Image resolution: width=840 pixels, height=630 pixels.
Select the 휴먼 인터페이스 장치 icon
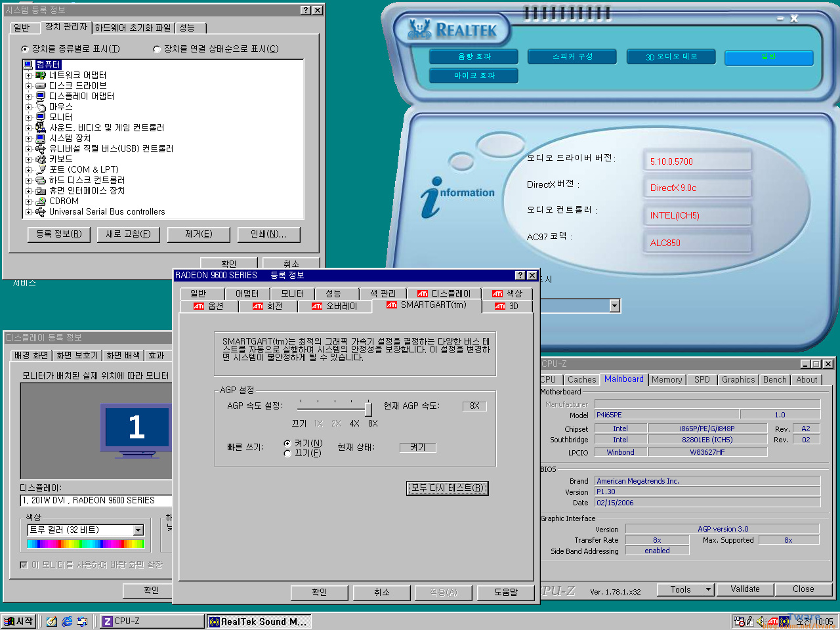(41, 190)
